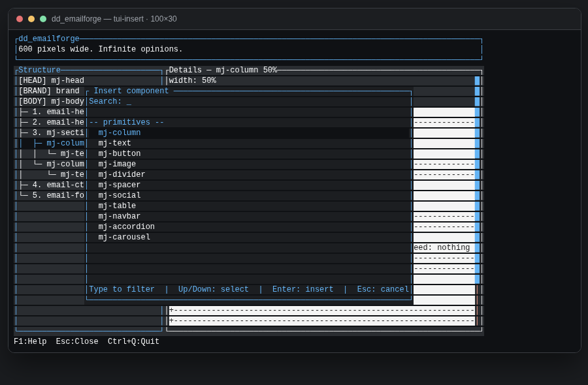Click the Details — mj-column 50% title
This screenshot has height=385, width=588.
pyautogui.click(x=223, y=70)
